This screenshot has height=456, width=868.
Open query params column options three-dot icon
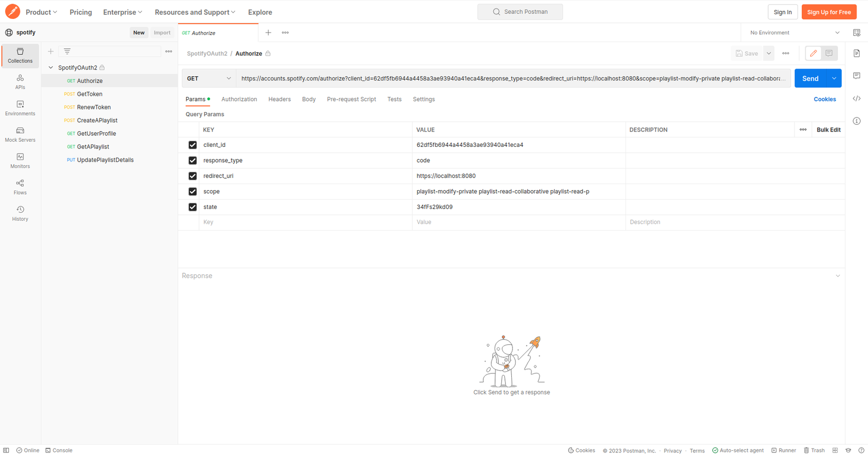coord(803,130)
